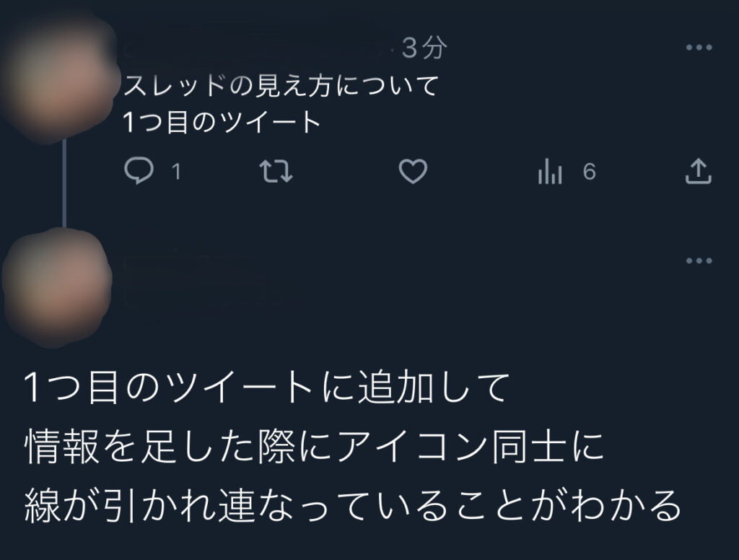Open the second tweet's blurred profile avatar

(56, 287)
